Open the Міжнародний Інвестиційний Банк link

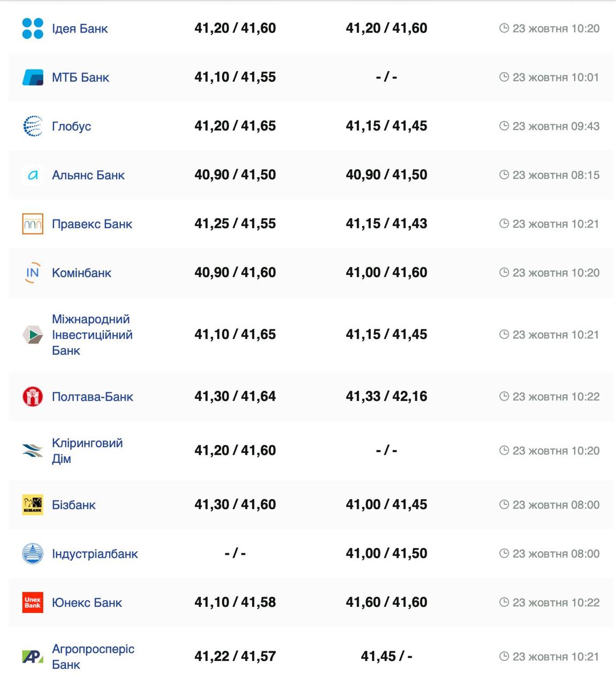click(x=92, y=334)
